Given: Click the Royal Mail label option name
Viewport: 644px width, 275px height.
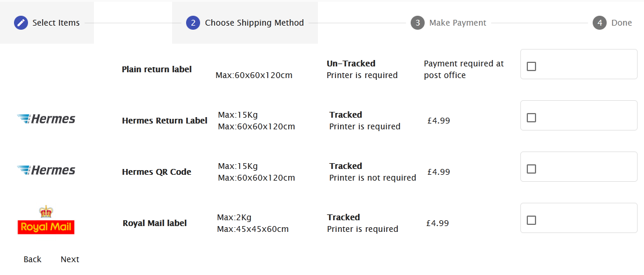Looking at the screenshot, I should pyautogui.click(x=155, y=223).
